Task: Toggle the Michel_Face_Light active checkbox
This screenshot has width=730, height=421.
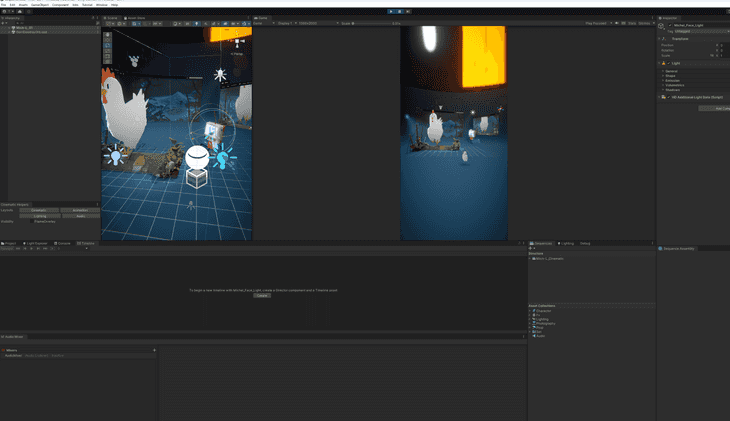Action: tap(669, 25)
